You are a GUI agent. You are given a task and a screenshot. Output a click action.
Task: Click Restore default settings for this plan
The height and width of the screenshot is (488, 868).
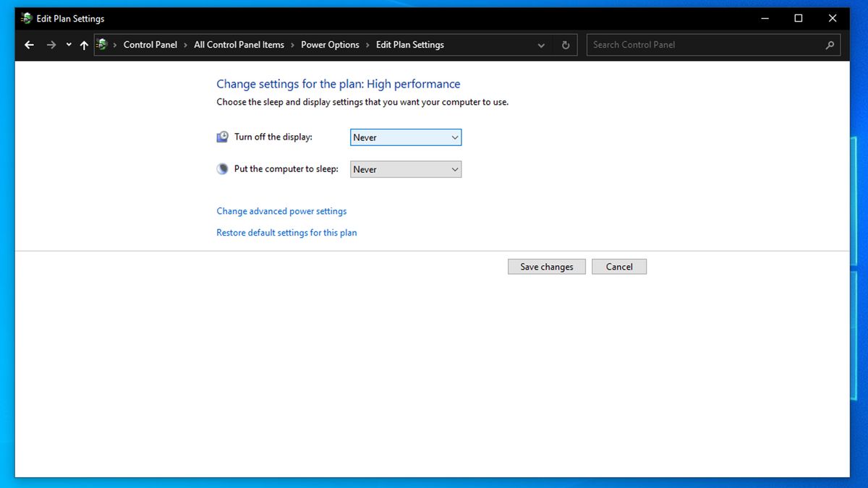[286, 232]
